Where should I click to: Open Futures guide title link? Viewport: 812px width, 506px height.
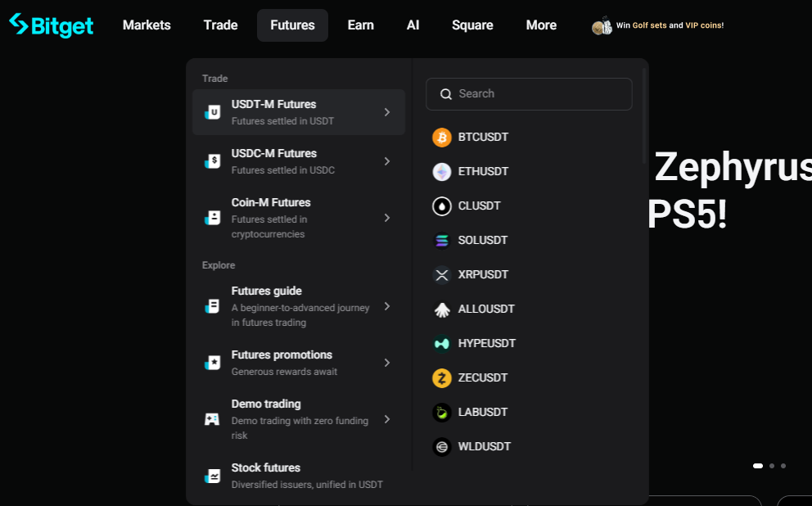pos(266,291)
